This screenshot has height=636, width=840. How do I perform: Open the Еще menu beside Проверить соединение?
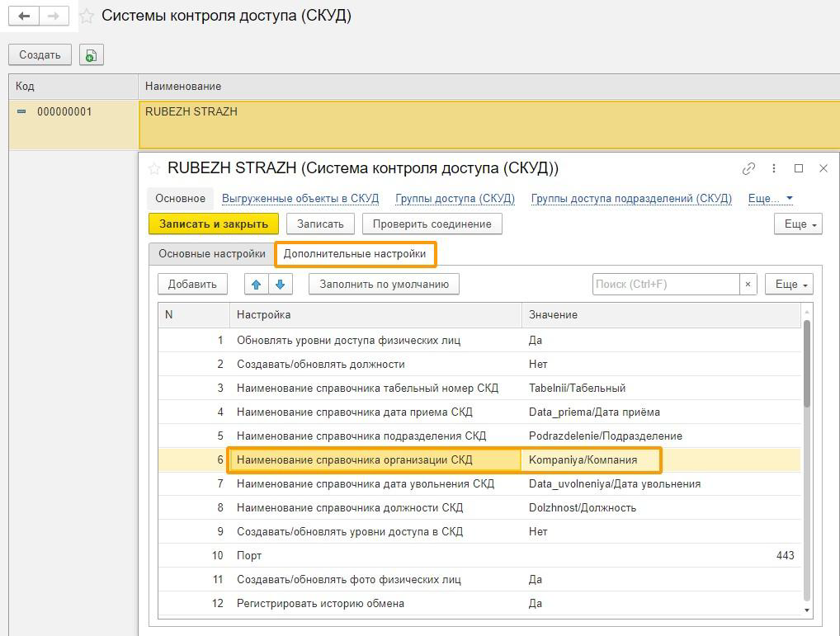(x=798, y=224)
